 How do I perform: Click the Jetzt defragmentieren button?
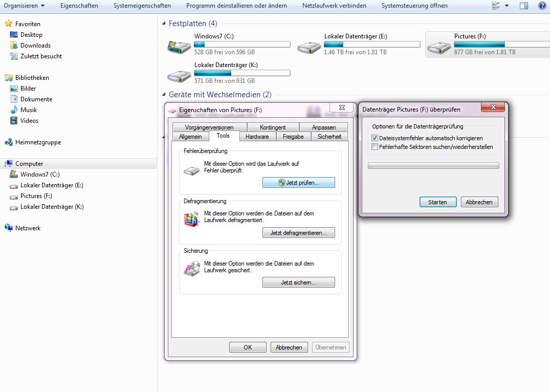tap(298, 233)
